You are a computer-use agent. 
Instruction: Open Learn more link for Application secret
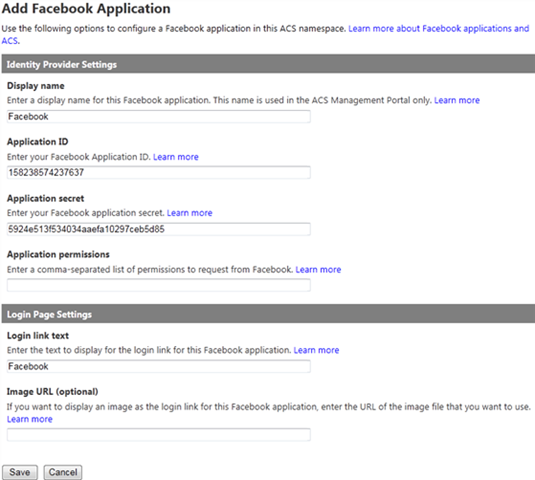[x=189, y=213]
